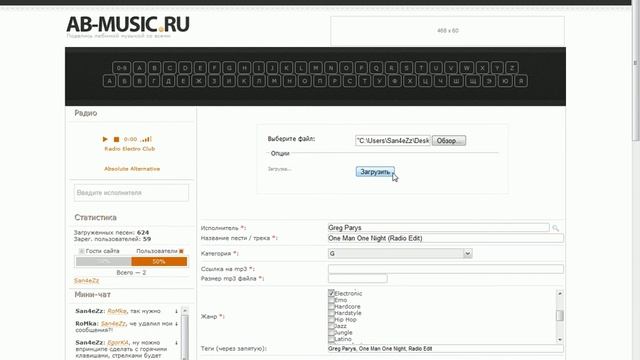Check the Emo genre checkbox

[331, 300]
